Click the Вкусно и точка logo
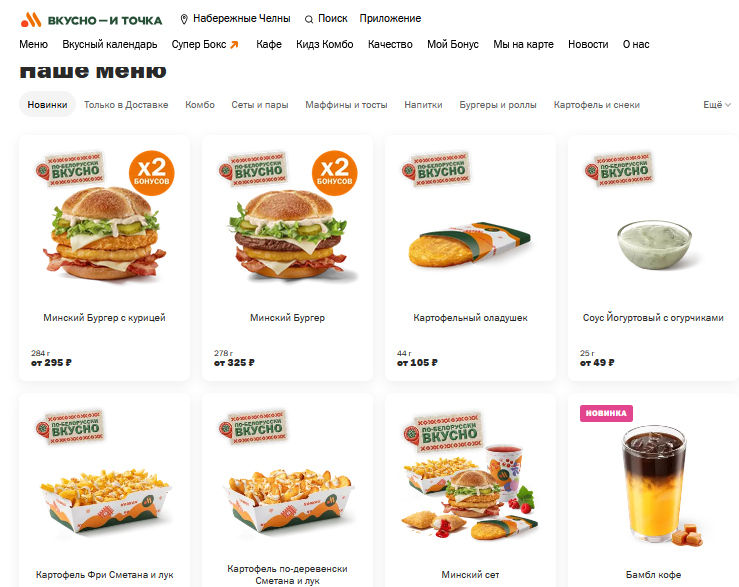 pos(91,20)
